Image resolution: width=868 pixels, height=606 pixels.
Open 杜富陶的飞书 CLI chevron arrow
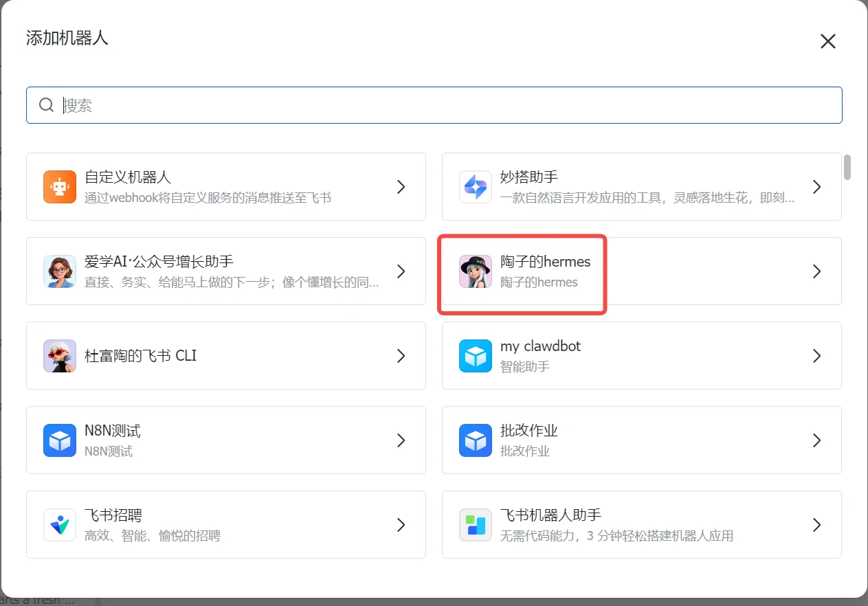[401, 356]
